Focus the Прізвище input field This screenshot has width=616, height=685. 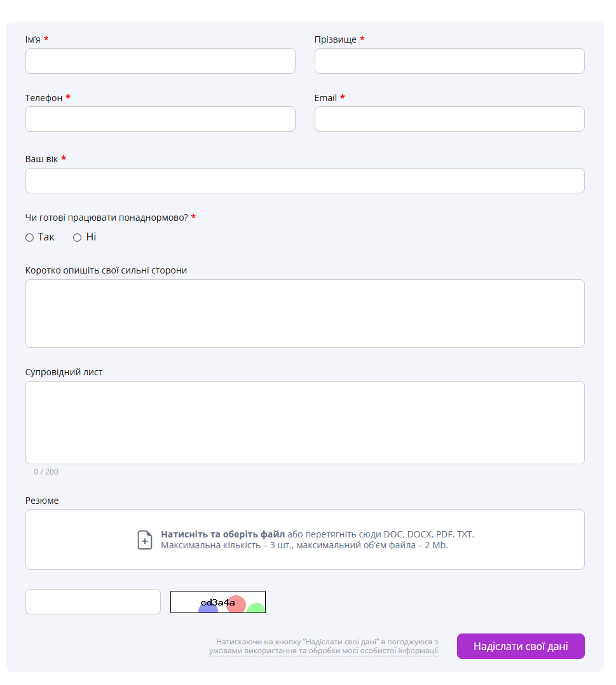pyautogui.click(x=449, y=61)
